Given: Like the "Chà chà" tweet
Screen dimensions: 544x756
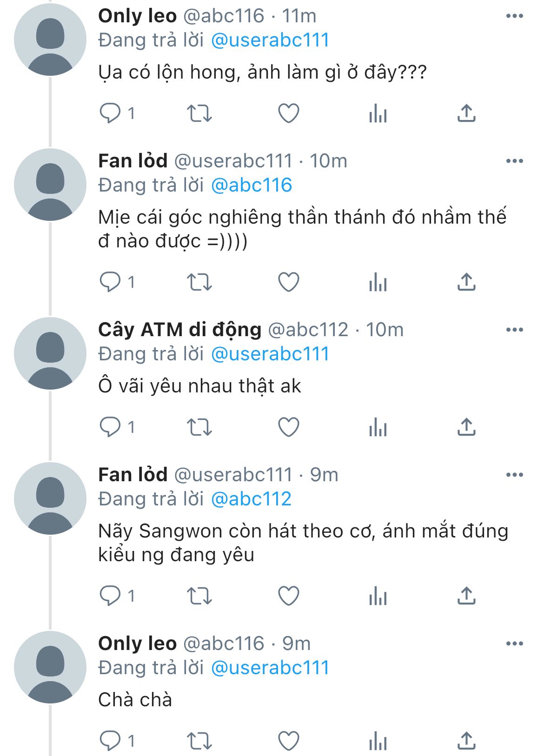Looking at the screenshot, I should click(x=288, y=741).
